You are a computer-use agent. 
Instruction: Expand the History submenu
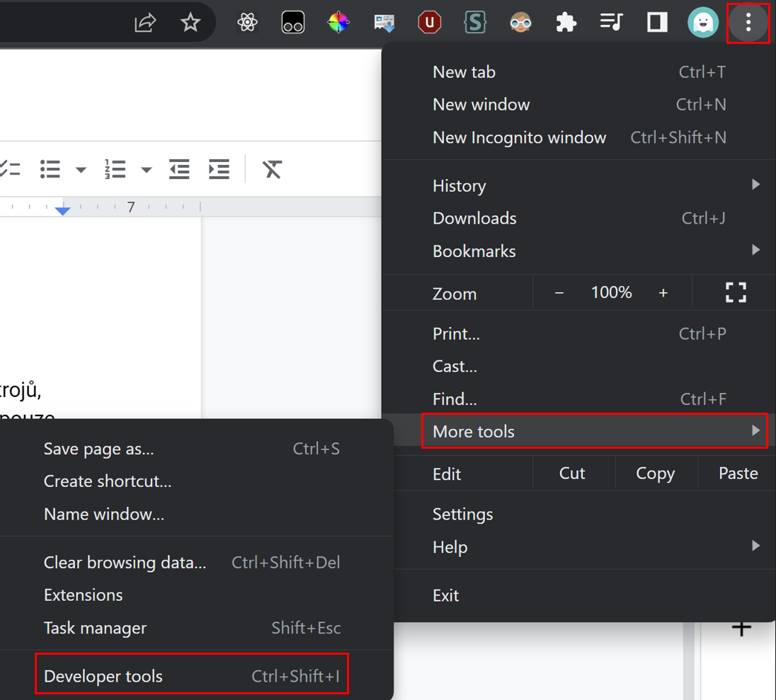(755, 185)
